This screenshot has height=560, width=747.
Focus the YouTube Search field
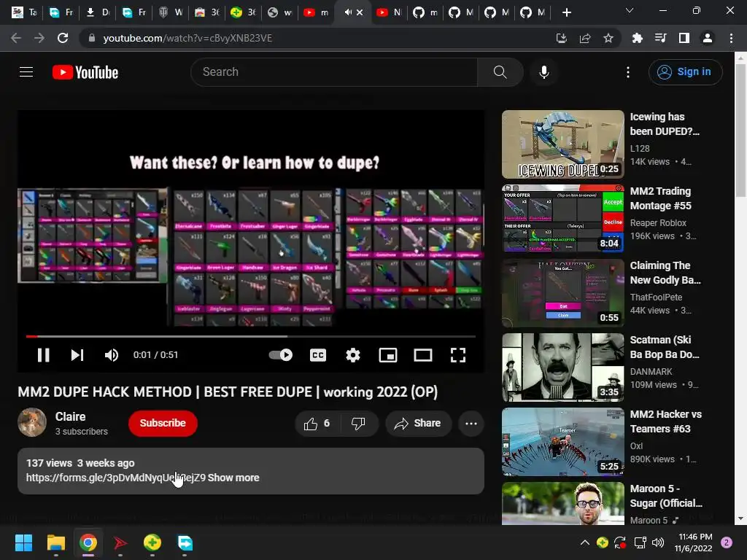coord(333,72)
